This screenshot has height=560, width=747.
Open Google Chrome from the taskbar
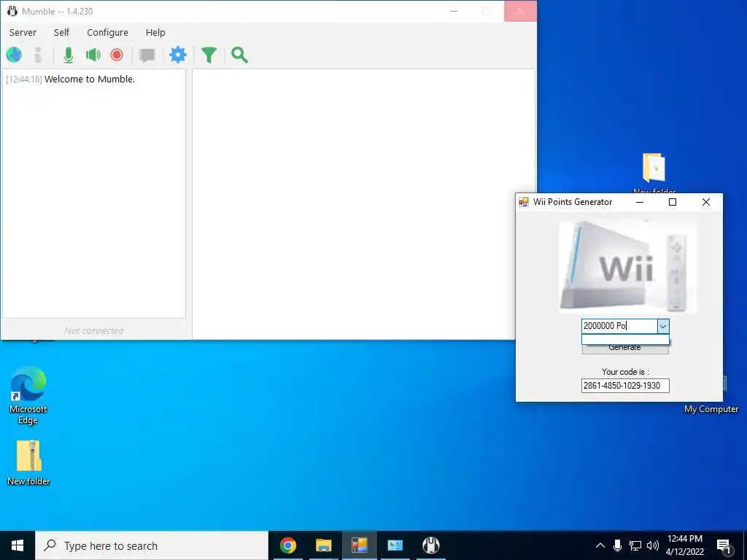pyautogui.click(x=287, y=545)
